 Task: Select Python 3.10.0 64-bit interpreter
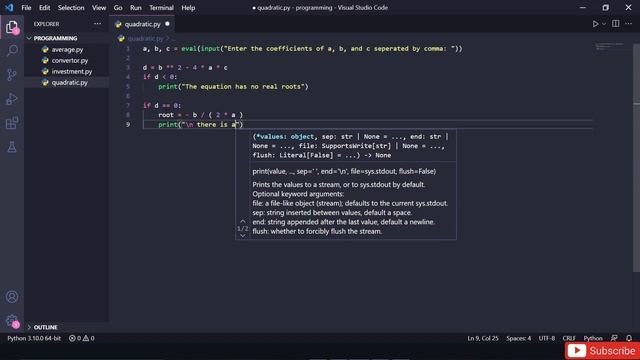tap(34, 338)
